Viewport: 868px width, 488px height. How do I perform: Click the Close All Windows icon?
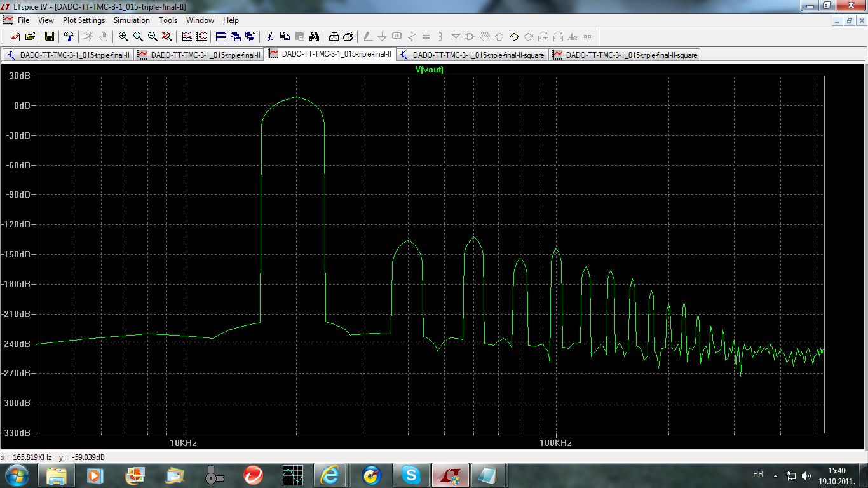250,37
